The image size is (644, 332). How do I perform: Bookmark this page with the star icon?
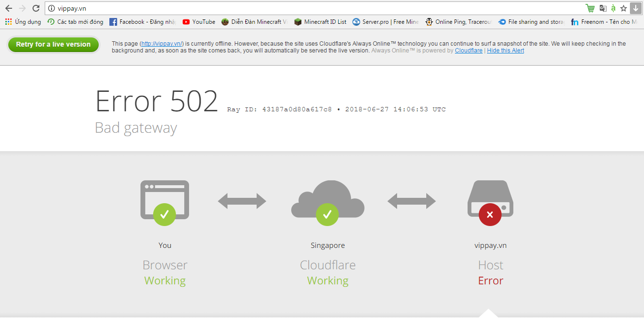(x=624, y=8)
